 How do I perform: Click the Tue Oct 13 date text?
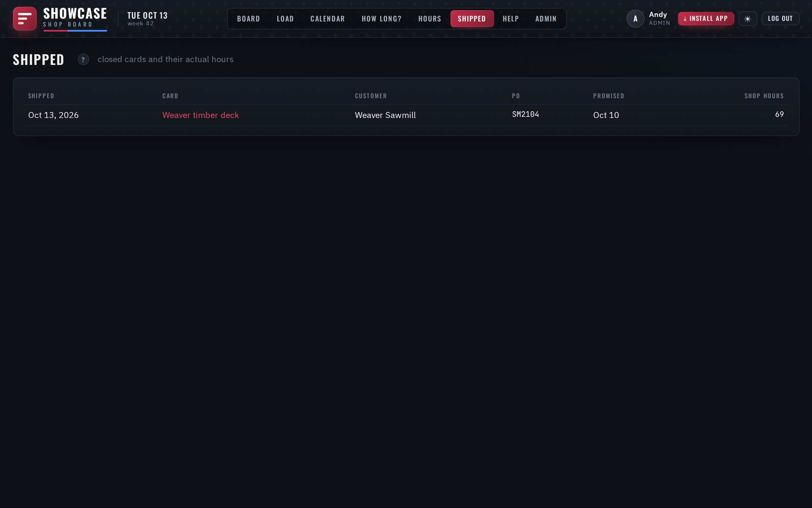(x=147, y=16)
